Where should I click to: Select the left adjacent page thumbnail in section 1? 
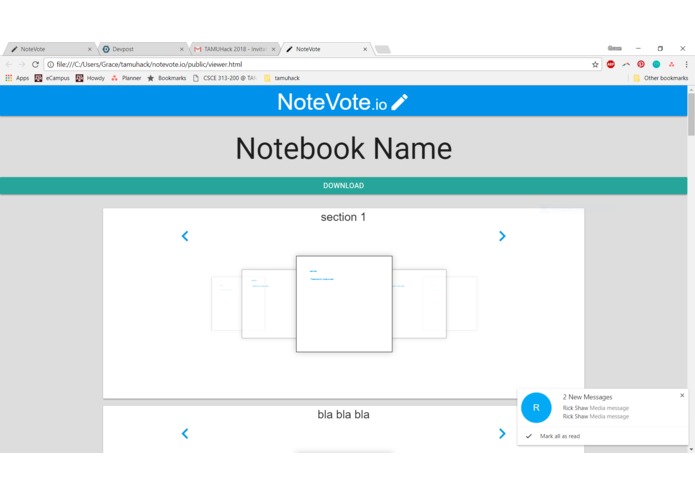(x=268, y=304)
